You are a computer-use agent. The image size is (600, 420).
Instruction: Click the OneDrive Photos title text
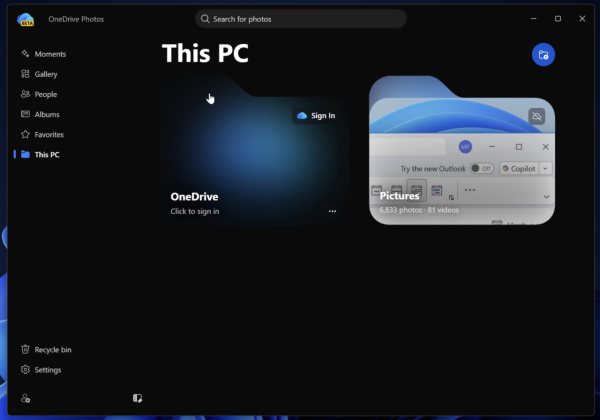click(76, 19)
